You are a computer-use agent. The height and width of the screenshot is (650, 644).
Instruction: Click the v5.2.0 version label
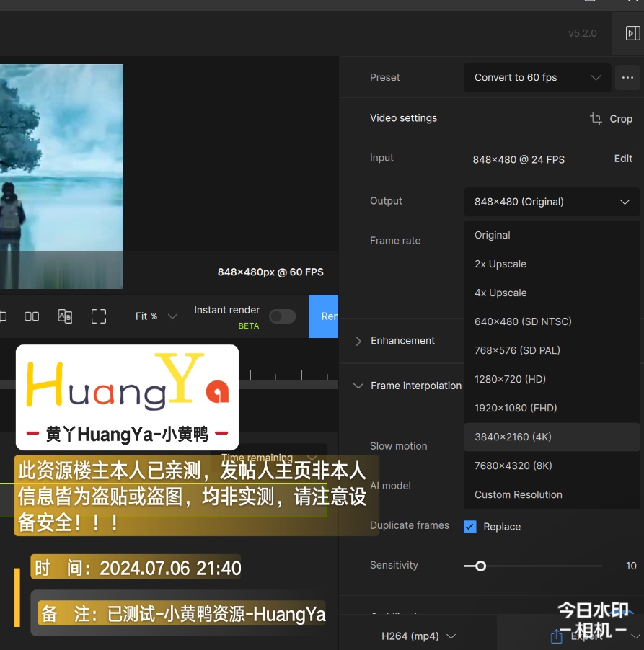(x=582, y=33)
